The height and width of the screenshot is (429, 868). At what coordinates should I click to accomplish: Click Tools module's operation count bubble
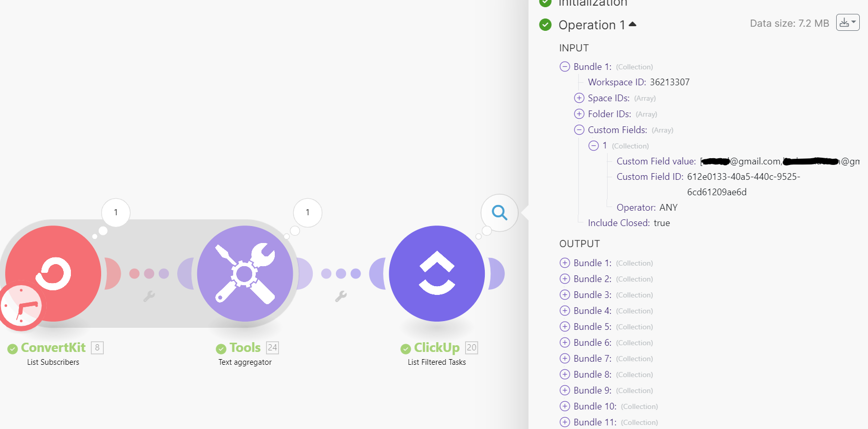pyautogui.click(x=308, y=212)
